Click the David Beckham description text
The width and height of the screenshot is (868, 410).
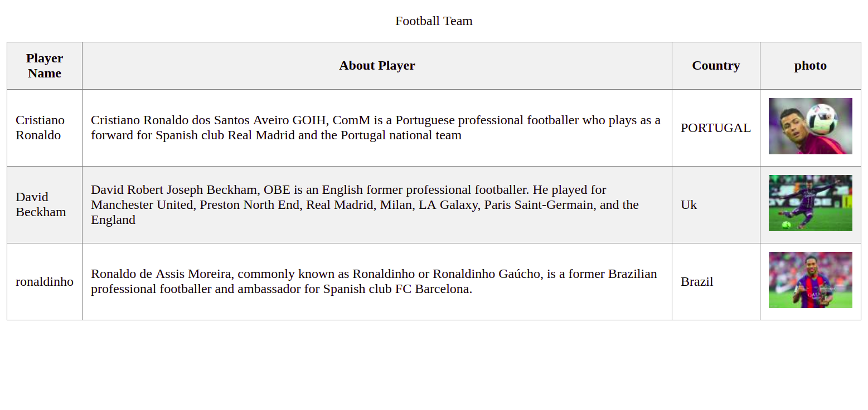point(365,204)
